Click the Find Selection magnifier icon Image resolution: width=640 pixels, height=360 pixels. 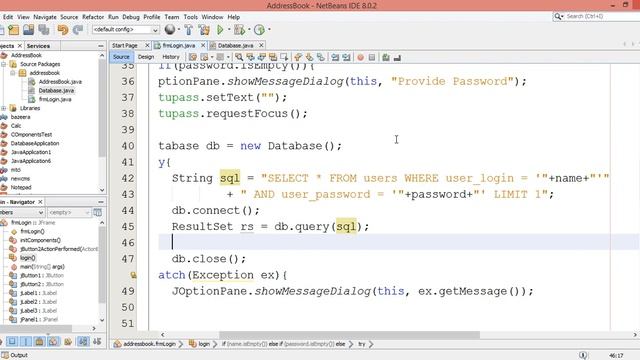239,57
